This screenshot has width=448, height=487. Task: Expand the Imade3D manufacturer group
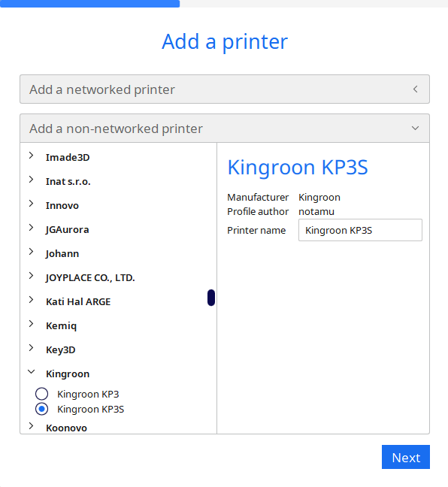click(31, 156)
